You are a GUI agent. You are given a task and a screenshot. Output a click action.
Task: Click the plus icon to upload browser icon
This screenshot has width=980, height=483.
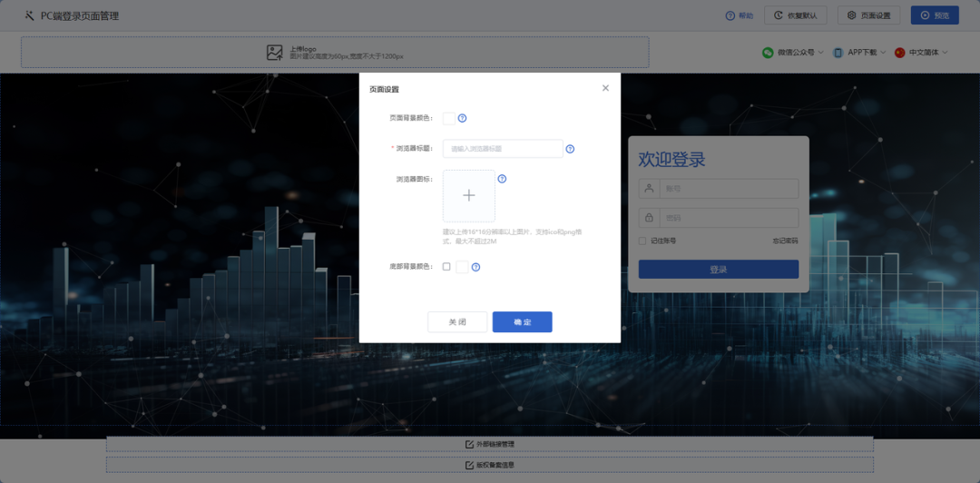tap(469, 196)
